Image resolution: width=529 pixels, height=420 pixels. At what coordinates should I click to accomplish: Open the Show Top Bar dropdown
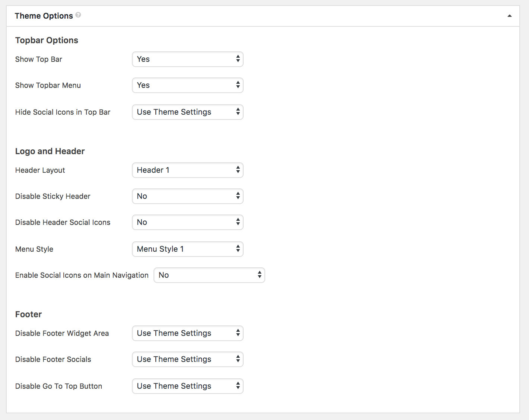(187, 59)
